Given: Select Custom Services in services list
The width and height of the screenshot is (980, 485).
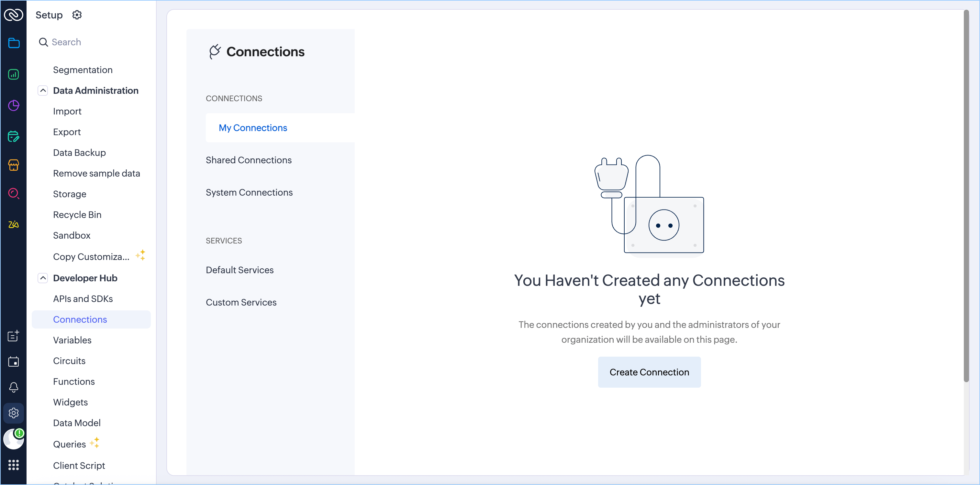Looking at the screenshot, I should (241, 302).
